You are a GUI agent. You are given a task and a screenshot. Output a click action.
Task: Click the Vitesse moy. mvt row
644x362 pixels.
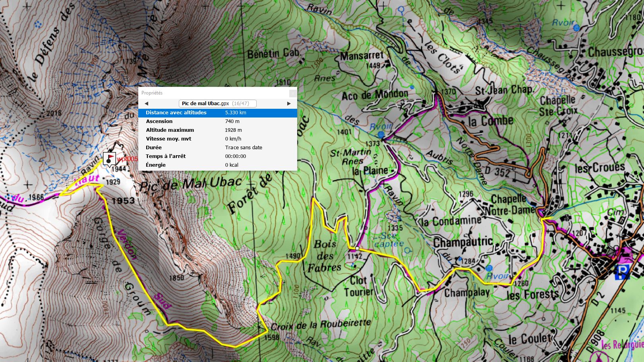coord(217,139)
